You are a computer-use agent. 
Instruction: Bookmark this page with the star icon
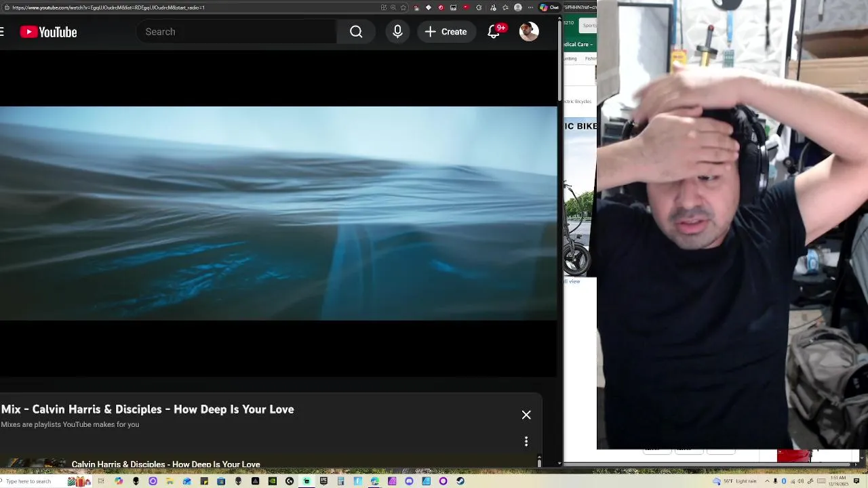[x=403, y=7]
